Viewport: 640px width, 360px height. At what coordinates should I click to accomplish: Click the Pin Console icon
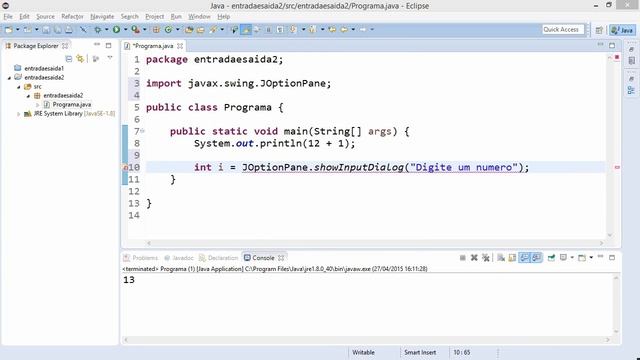pyautogui.click(x=551, y=258)
